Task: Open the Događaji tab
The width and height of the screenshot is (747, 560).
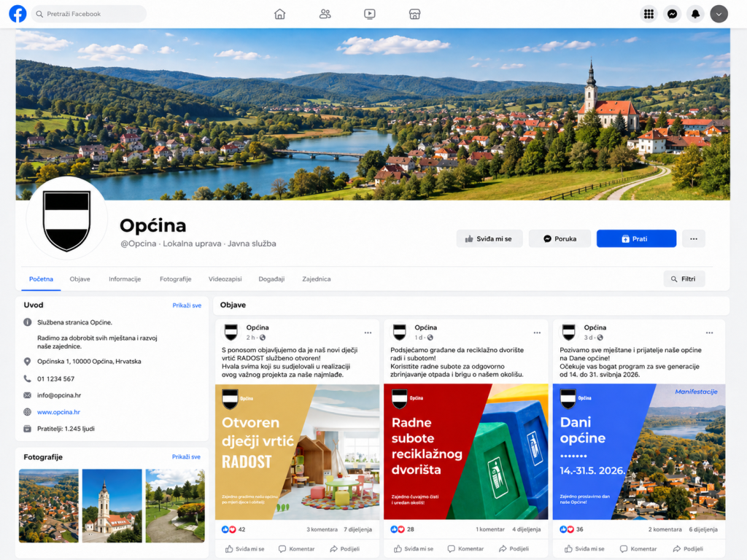Action: 271,279
